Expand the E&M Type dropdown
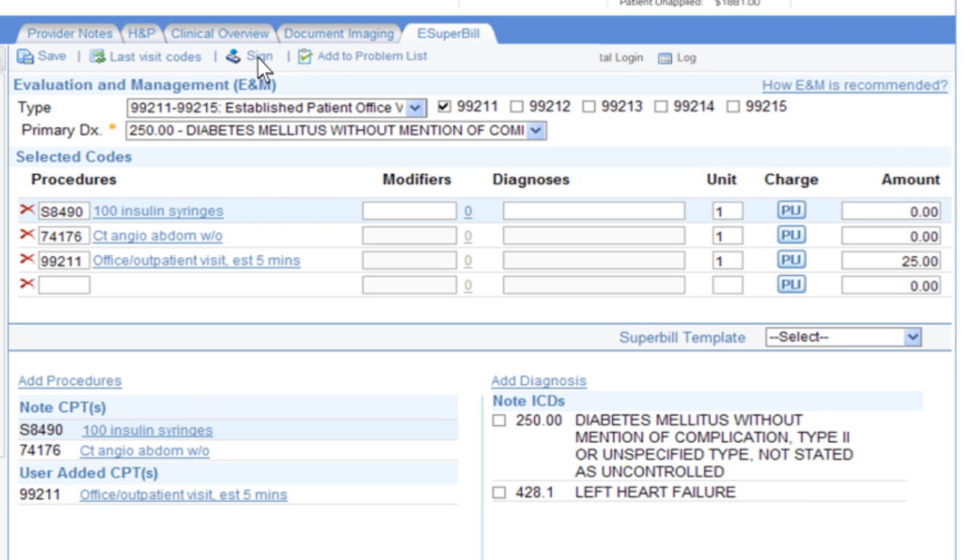This screenshot has height=560, width=979. point(414,108)
